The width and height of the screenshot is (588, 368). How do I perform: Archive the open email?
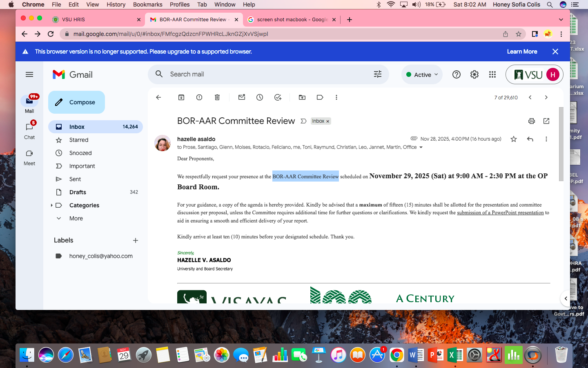181,97
